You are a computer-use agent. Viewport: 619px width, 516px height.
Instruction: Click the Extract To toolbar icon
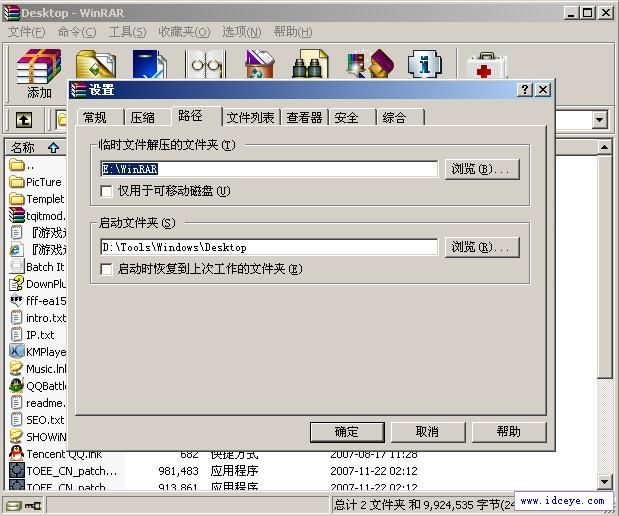(96, 64)
